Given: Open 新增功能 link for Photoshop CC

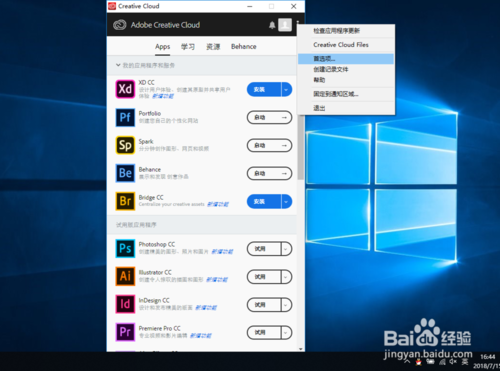Looking at the screenshot, I should [x=222, y=251].
